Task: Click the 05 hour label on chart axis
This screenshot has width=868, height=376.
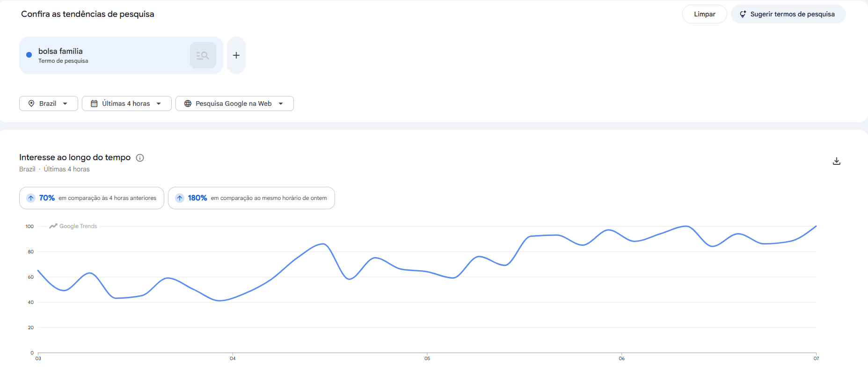Action: (427, 359)
